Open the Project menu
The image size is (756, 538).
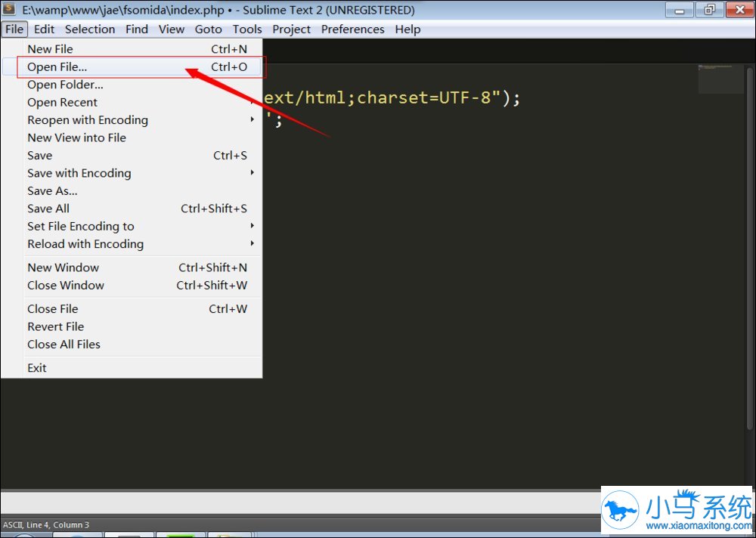292,29
